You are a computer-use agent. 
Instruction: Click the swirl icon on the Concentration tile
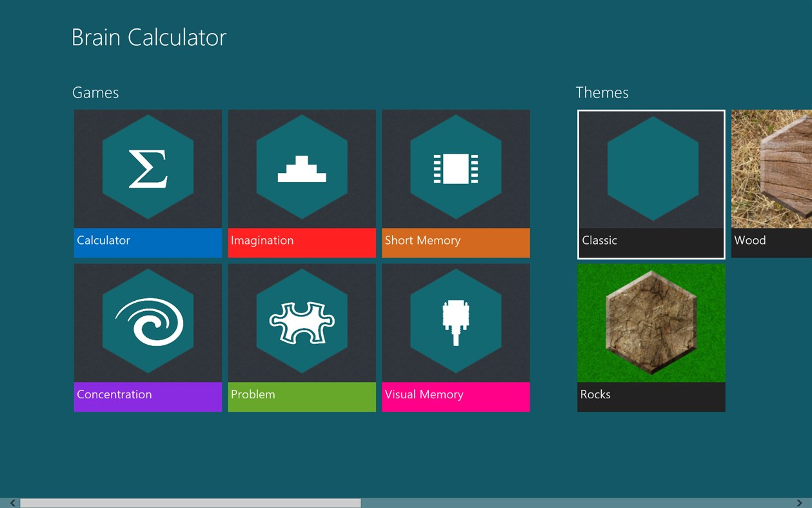pos(147,322)
